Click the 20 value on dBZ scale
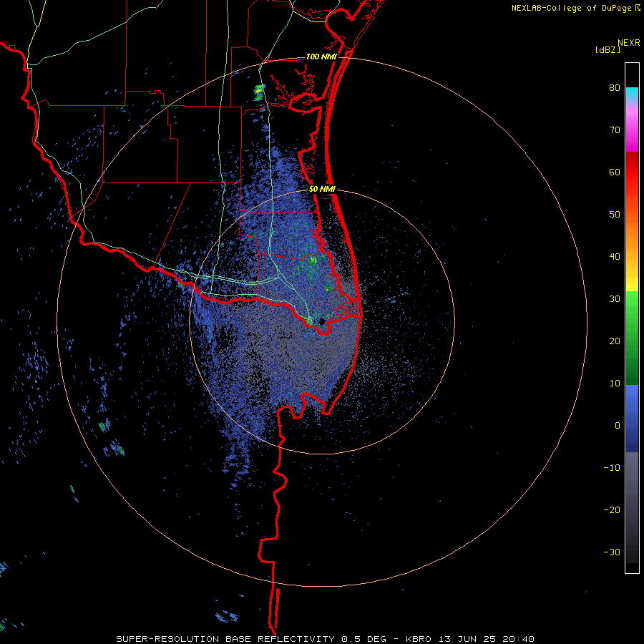The image size is (644, 644). 615,341
